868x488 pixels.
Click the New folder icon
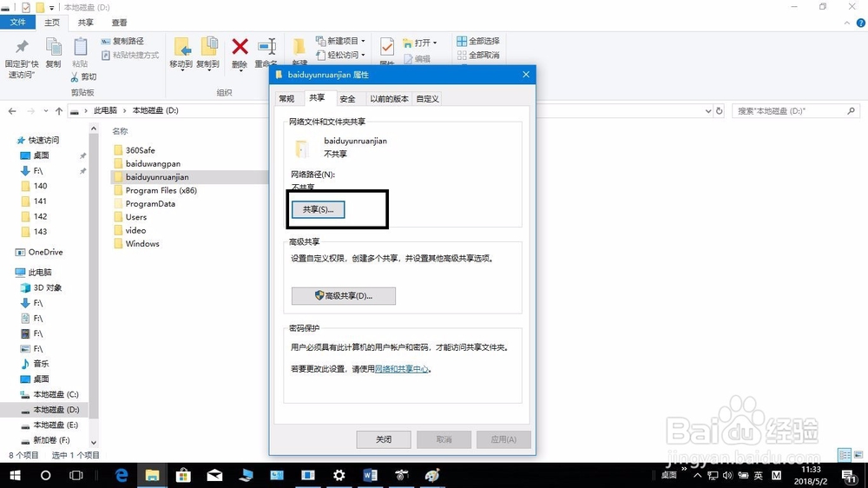299,48
